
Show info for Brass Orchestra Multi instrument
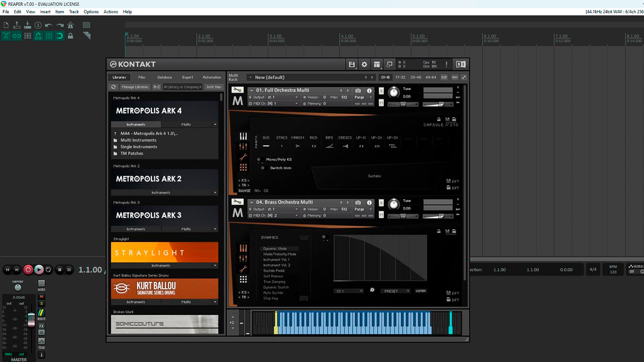[369, 203]
